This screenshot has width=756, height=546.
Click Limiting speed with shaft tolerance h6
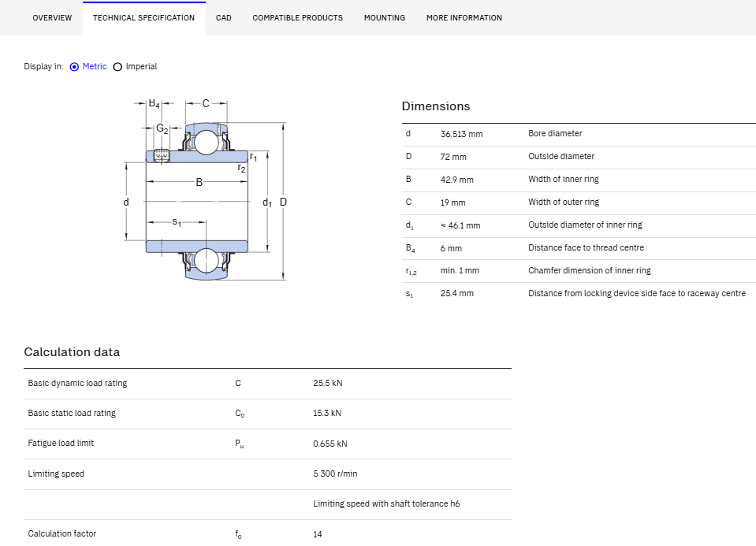386,503
